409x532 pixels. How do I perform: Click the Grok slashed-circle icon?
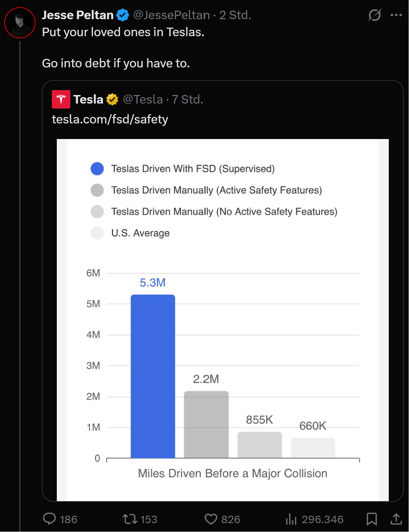[x=375, y=15]
